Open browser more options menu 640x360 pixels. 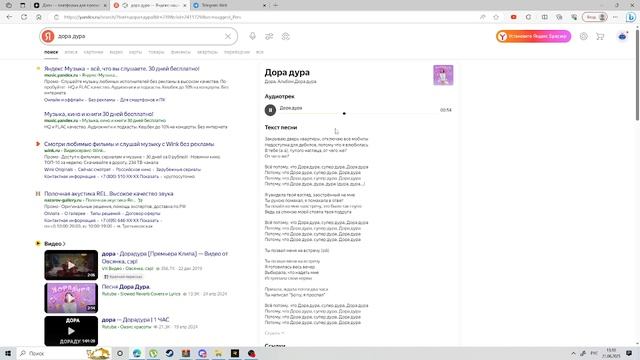click(x=615, y=17)
